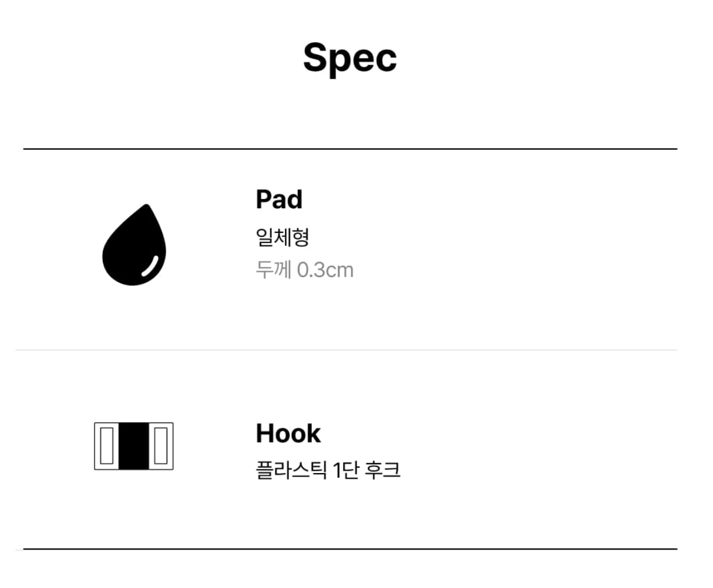Click the word 후크
This screenshot has width=713, height=588.
[382, 470]
